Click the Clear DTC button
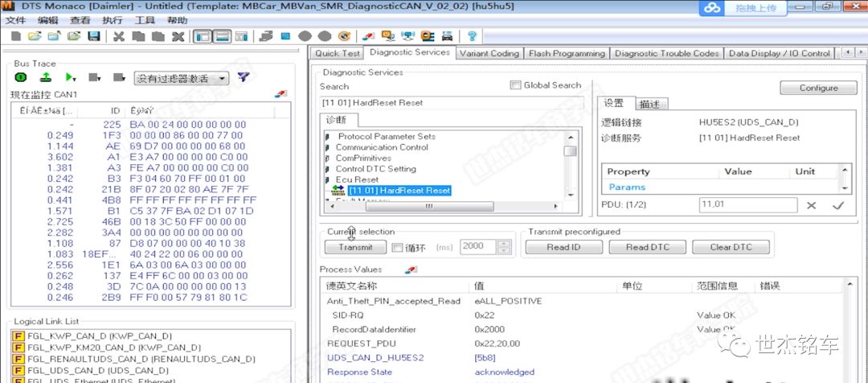868x383 pixels. [731, 247]
